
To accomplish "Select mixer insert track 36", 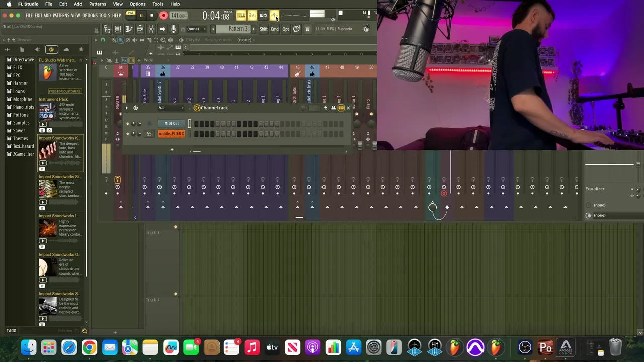I will (163, 72).
